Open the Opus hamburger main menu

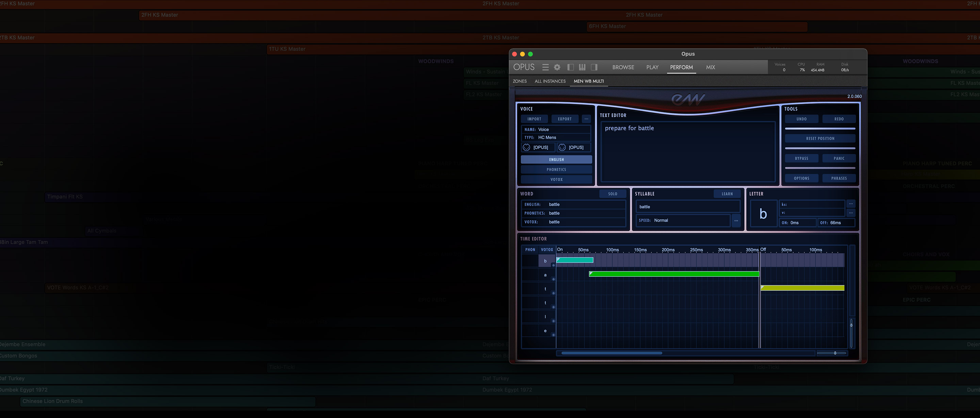point(545,67)
